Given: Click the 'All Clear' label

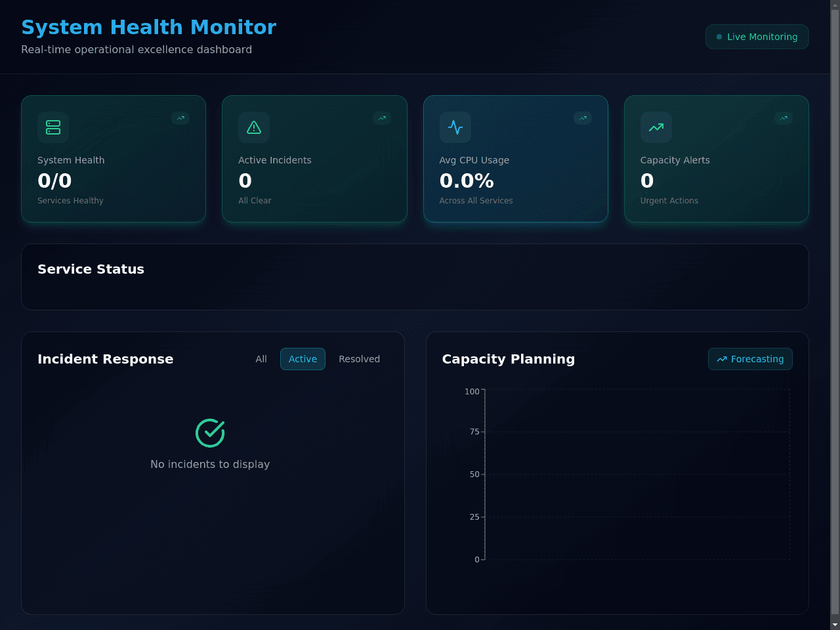Looking at the screenshot, I should (255, 201).
